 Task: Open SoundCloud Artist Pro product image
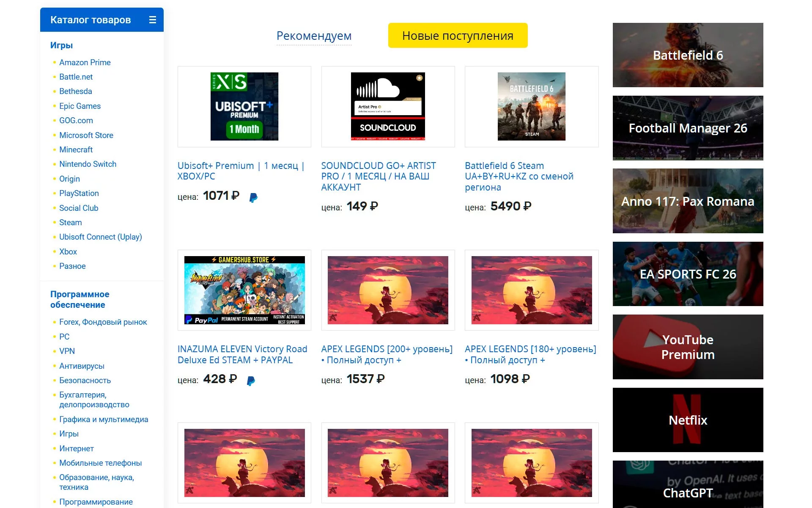click(388, 106)
